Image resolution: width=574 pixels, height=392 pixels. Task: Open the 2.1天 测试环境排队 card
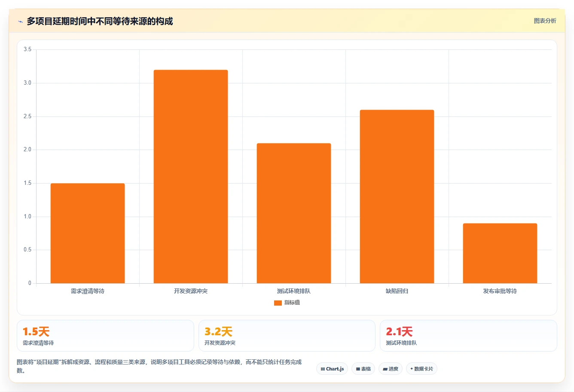(468, 336)
